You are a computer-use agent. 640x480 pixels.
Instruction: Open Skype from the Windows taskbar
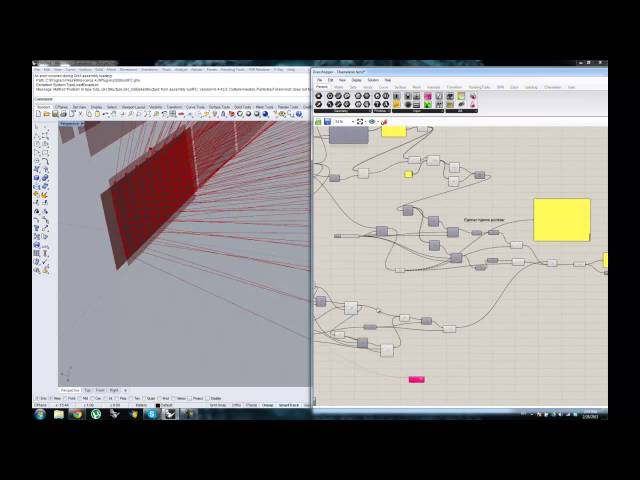click(151, 414)
